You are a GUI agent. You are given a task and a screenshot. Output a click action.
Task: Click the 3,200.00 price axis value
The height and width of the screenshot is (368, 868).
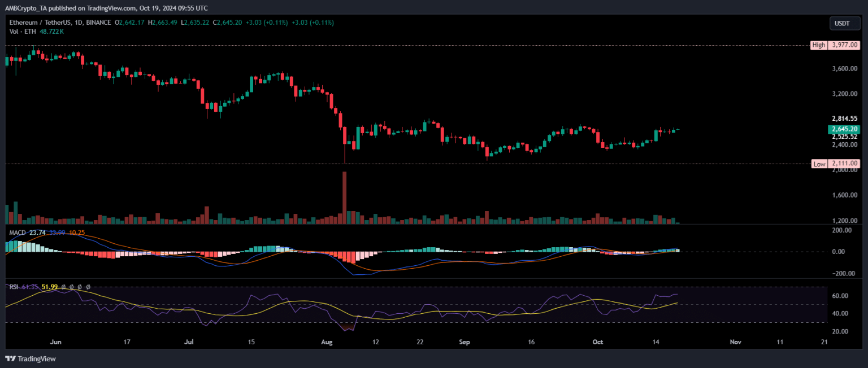[845, 94]
